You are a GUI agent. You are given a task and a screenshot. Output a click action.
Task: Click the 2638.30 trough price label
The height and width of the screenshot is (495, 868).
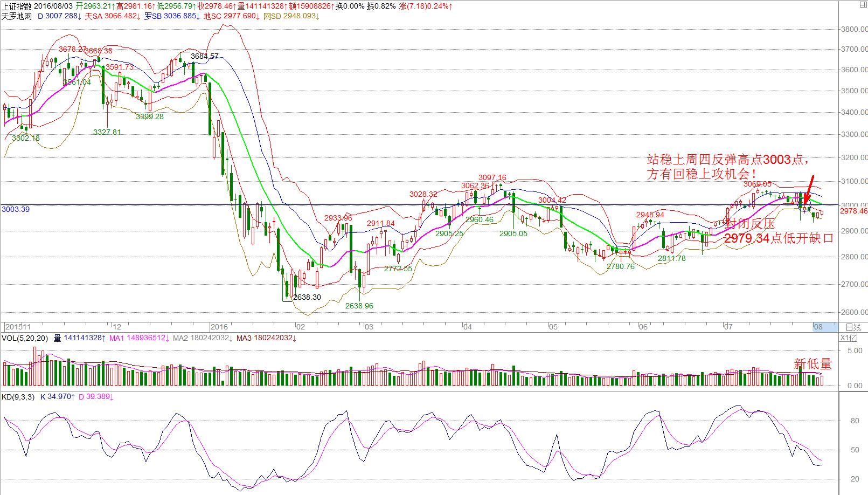pos(307,297)
